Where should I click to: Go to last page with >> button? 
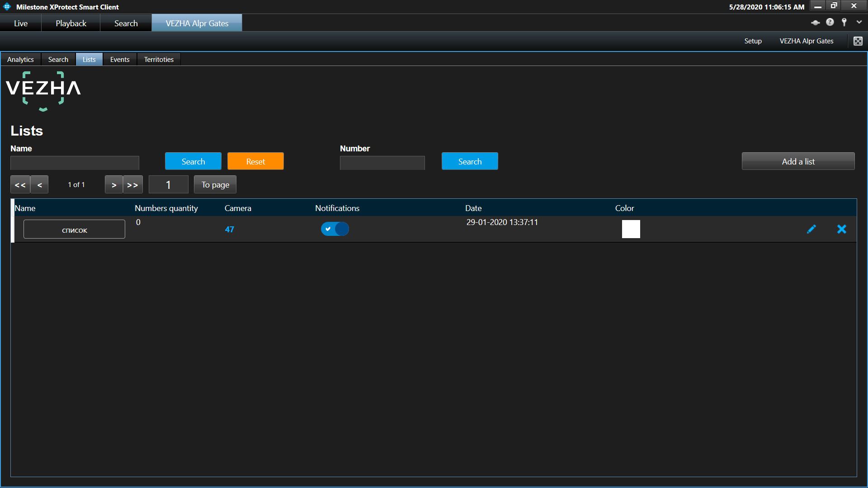click(x=133, y=184)
